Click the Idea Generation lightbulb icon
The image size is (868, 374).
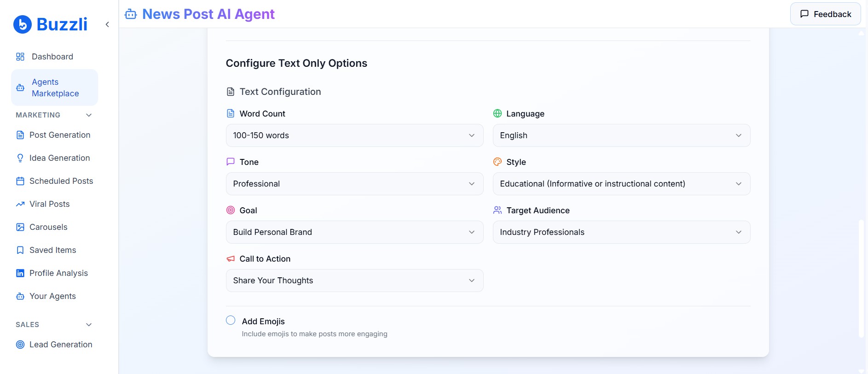tap(20, 158)
